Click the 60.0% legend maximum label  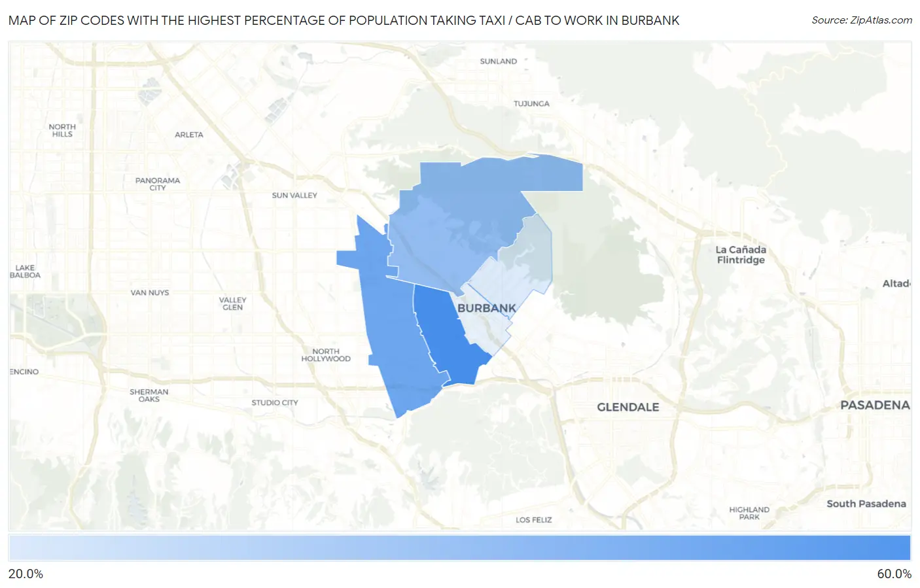(x=894, y=574)
